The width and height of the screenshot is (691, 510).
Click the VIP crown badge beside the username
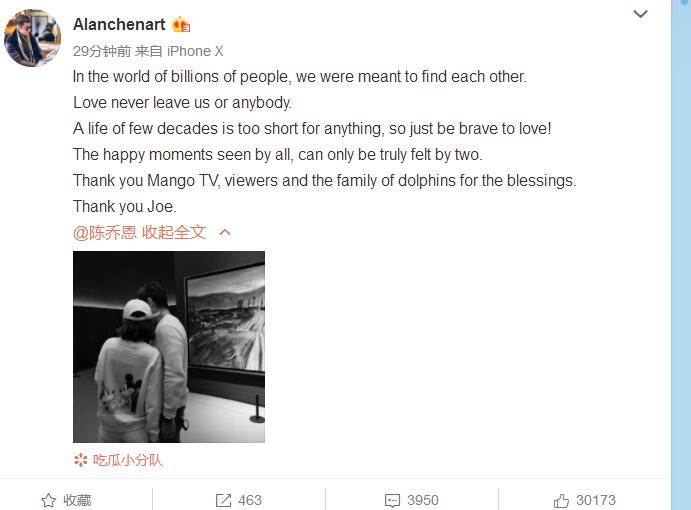[181, 25]
